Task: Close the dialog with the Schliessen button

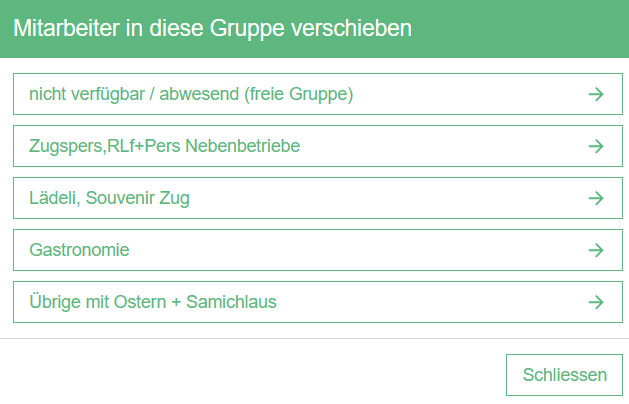Action: (565, 375)
